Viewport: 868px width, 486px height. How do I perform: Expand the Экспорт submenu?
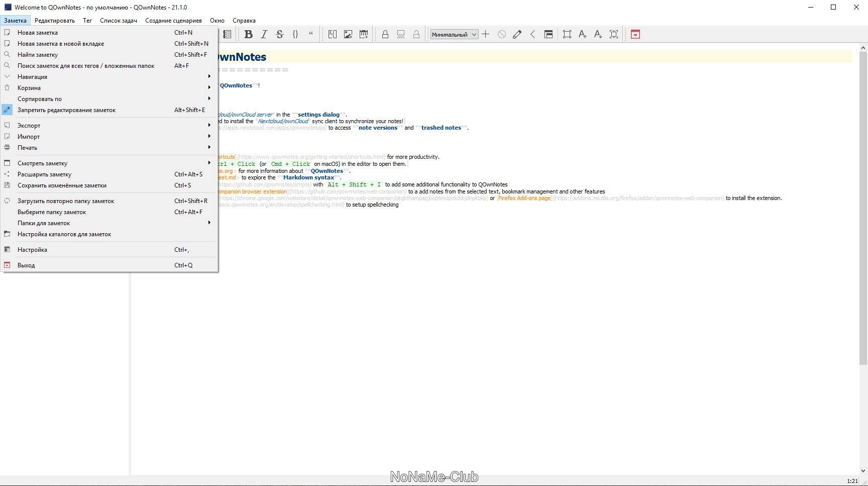pyautogui.click(x=110, y=126)
